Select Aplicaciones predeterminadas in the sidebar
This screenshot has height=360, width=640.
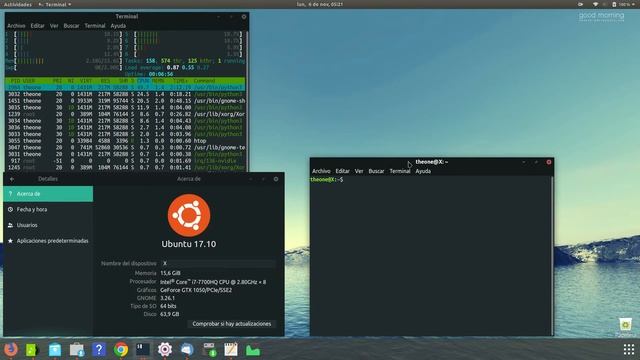pyautogui.click(x=48, y=241)
